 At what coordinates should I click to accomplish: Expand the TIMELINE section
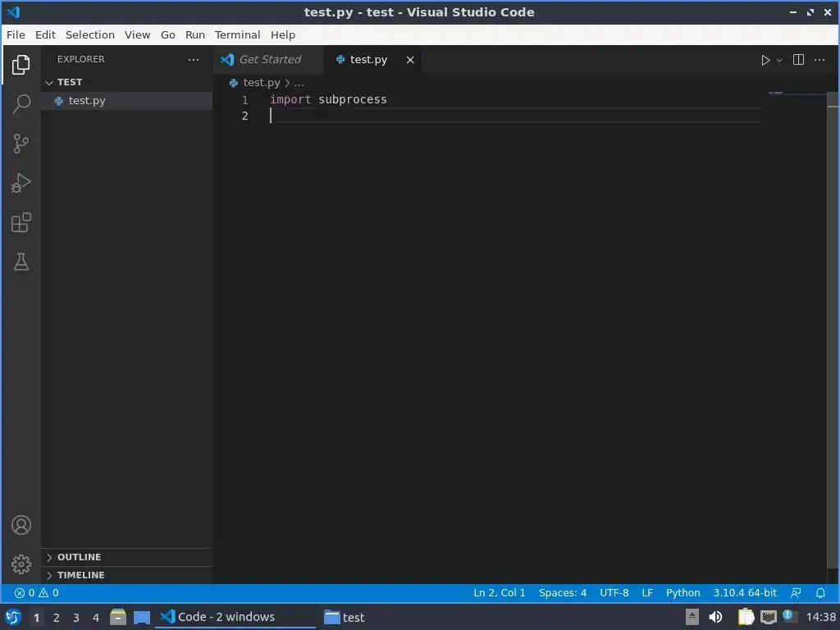127,575
